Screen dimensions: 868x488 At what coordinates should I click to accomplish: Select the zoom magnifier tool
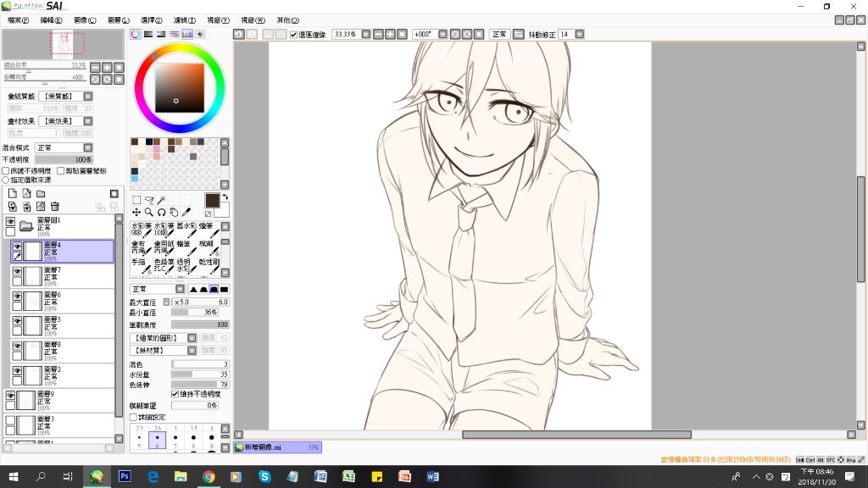click(149, 213)
